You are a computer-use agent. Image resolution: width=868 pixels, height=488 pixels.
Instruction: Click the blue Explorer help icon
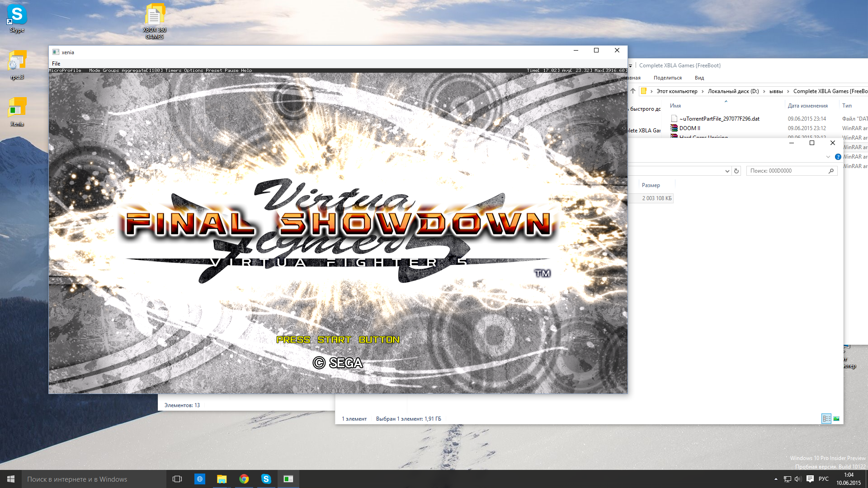[x=838, y=157]
